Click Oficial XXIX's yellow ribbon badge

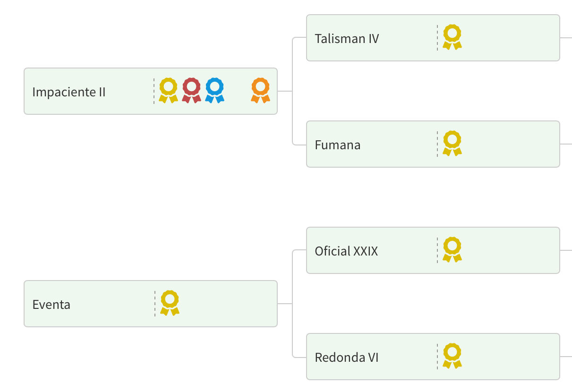[452, 250]
